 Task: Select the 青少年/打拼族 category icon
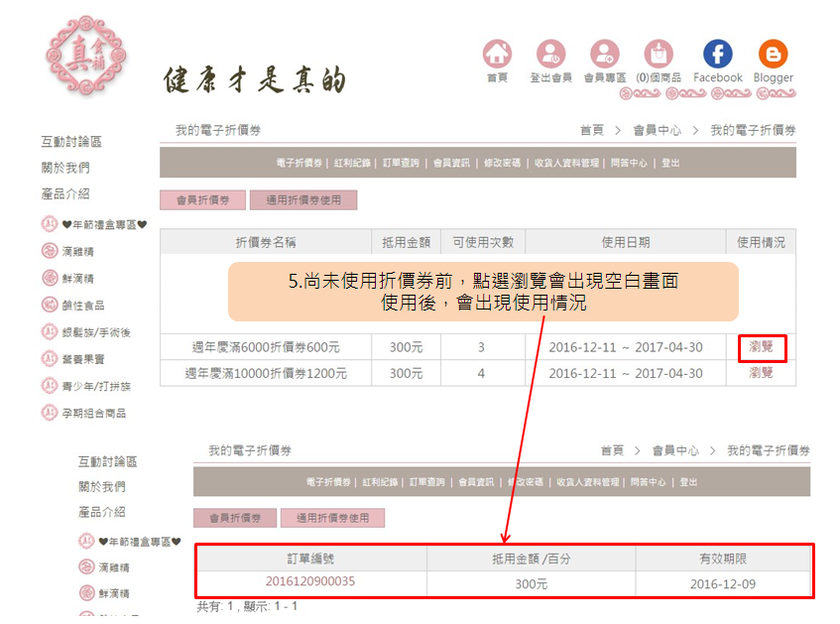50,385
